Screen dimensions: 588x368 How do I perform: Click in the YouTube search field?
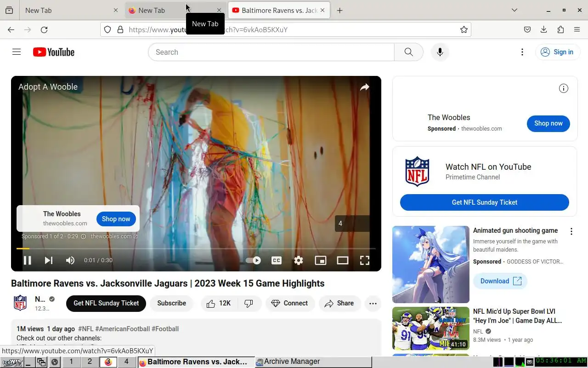pyautogui.click(x=271, y=52)
